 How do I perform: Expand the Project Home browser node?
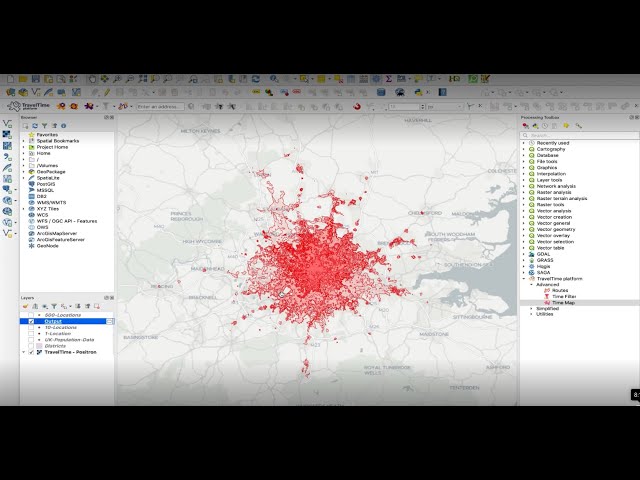point(24,147)
